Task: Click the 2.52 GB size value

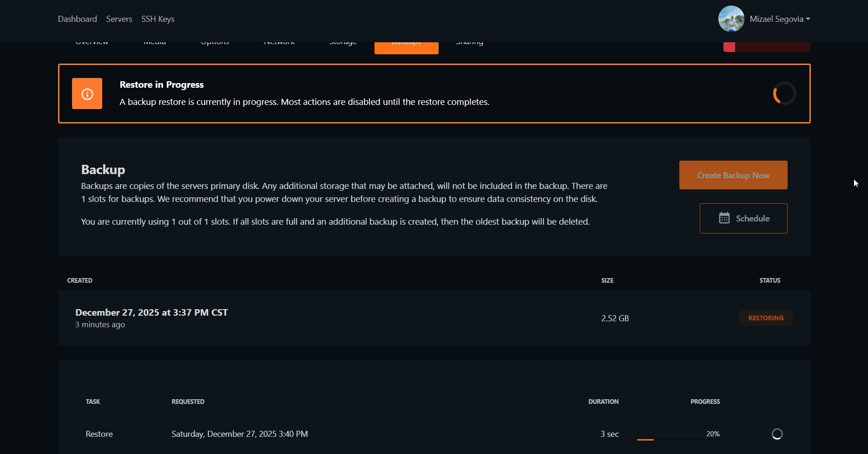Action: (x=615, y=318)
